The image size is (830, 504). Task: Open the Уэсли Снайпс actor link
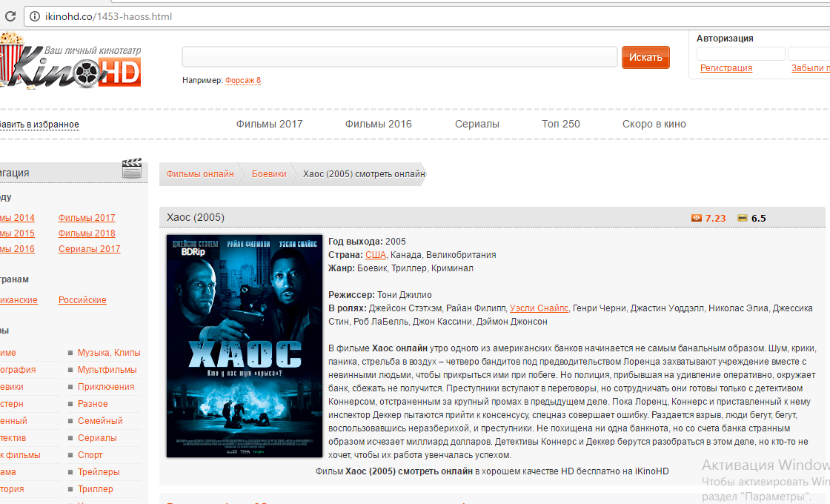tap(539, 308)
